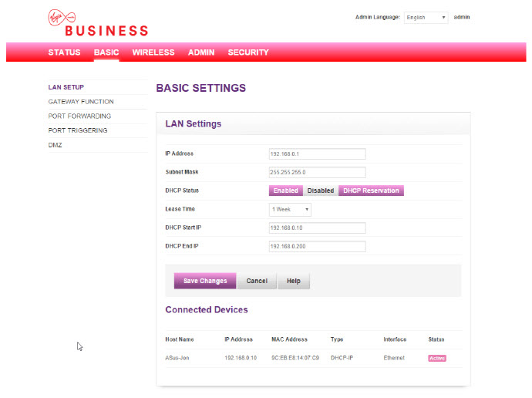Switch to the WIRELESS tab
The height and width of the screenshot is (398, 532).
pos(153,52)
